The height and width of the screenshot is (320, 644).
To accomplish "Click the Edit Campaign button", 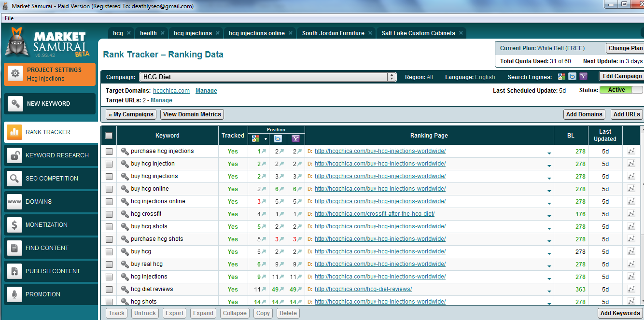I will point(621,76).
